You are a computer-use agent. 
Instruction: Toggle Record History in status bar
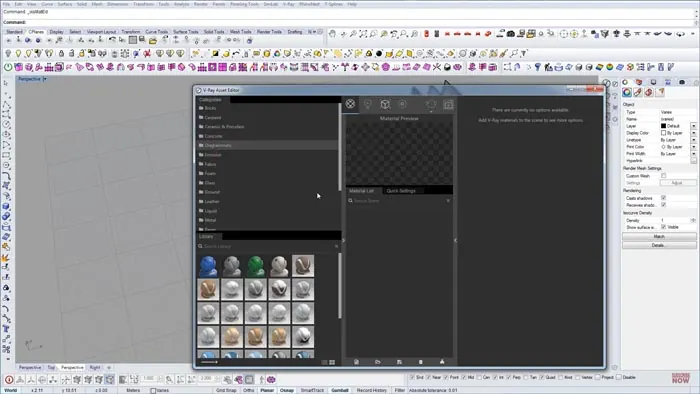click(371, 390)
